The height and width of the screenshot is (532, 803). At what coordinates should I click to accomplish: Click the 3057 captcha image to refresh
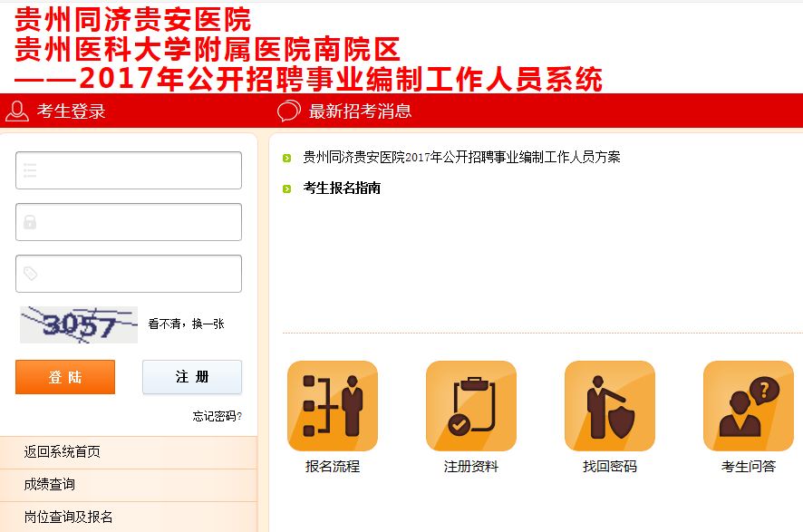pyautogui.click(x=79, y=324)
